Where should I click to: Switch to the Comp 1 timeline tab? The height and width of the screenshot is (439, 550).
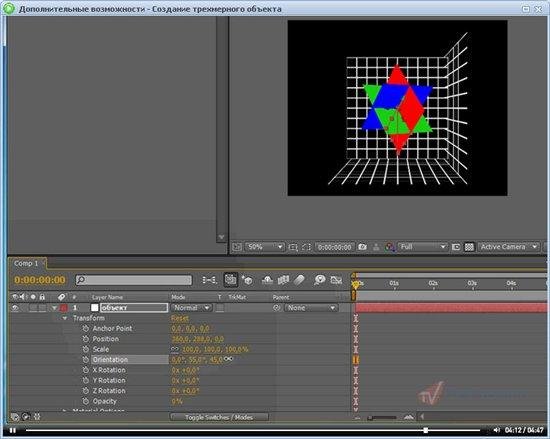click(x=26, y=263)
